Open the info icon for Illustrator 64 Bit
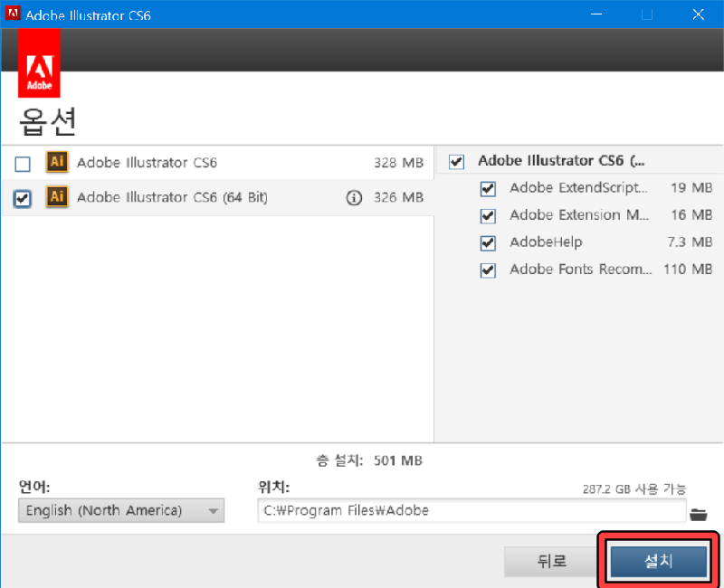 point(354,198)
